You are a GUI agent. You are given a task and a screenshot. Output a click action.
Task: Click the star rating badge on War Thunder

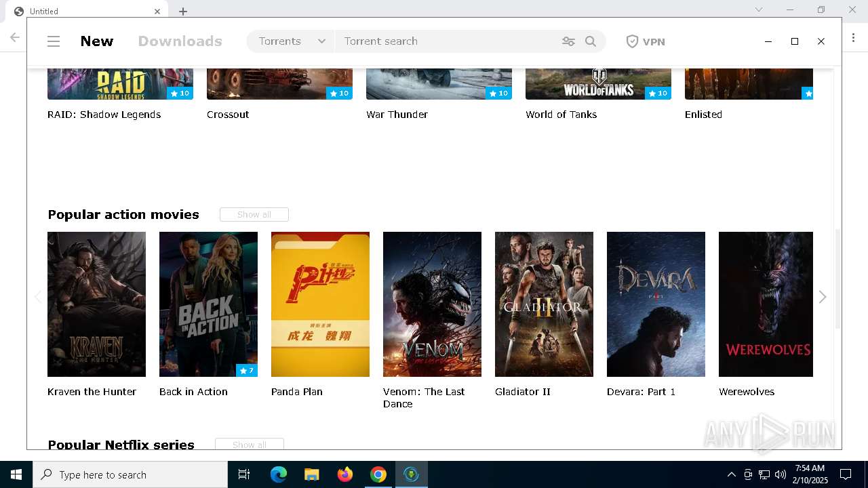point(498,93)
